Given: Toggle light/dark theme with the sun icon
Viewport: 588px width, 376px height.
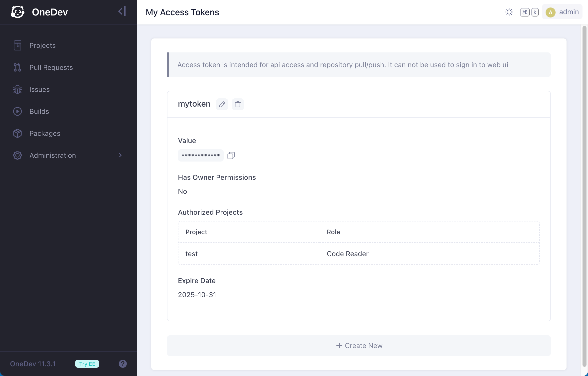Looking at the screenshot, I should (509, 12).
